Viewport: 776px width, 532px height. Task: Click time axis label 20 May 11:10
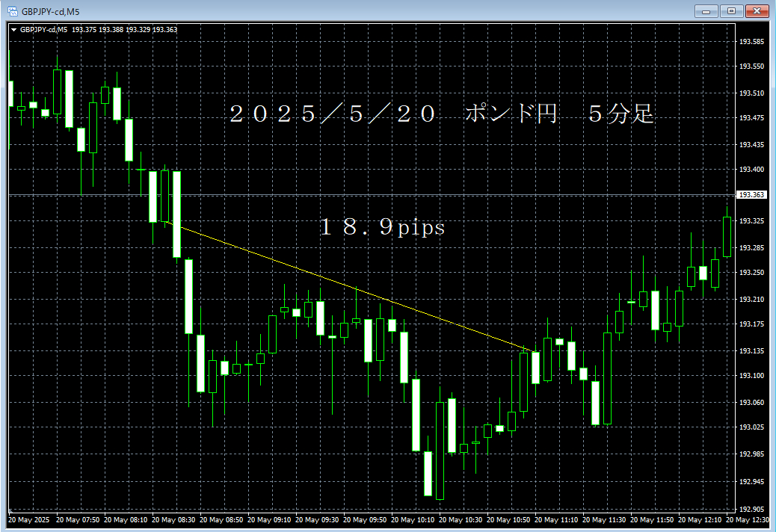[556, 519]
